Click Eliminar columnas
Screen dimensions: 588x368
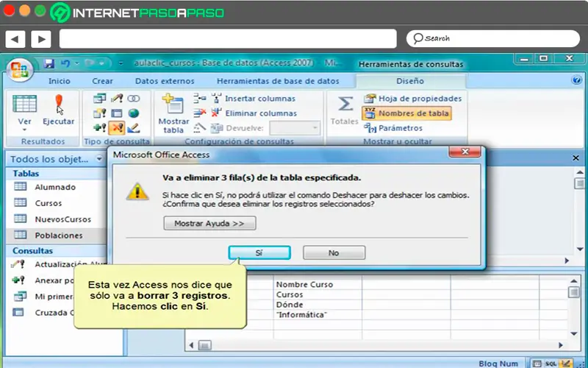(254, 113)
